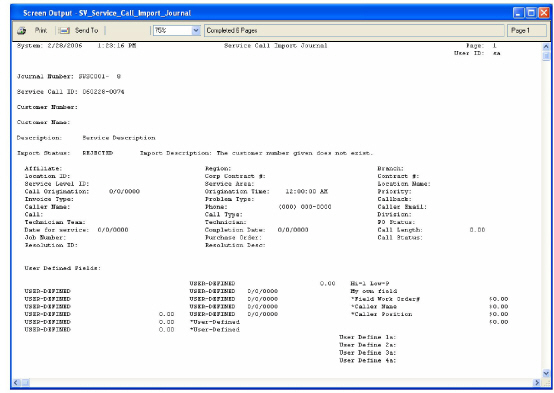554x393 pixels.
Task: Click the vertical scrollbar down arrow
Action: pos(546,373)
